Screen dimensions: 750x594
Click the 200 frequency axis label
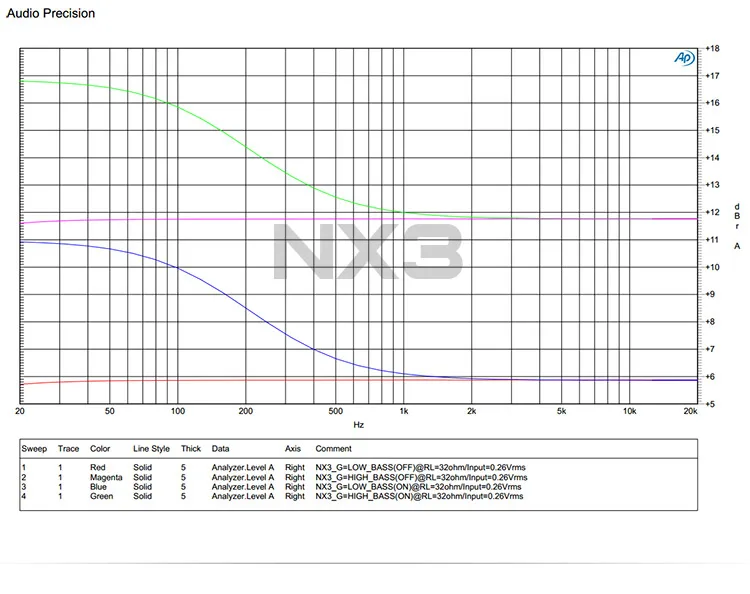click(x=246, y=411)
